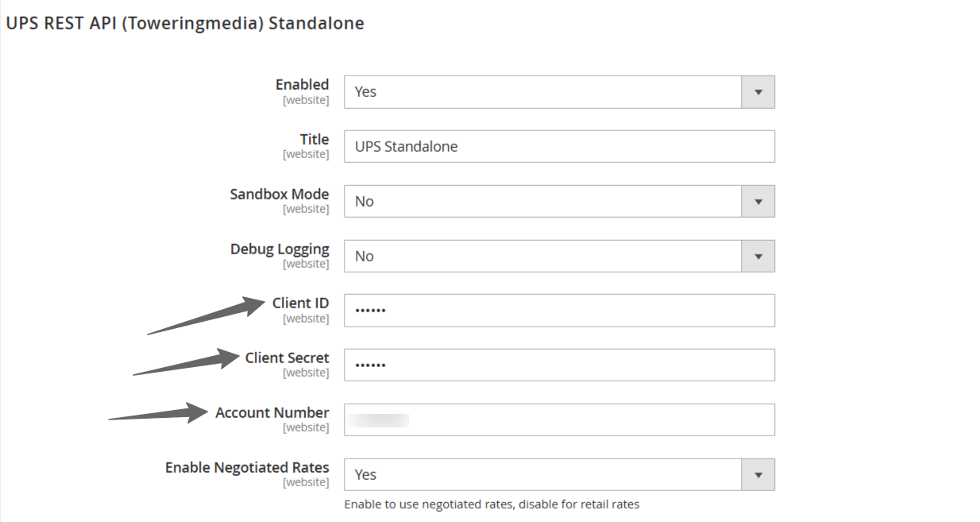Focus the Client Secret password field
The width and height of the screenshot is (980, 522).
point(559,365)
